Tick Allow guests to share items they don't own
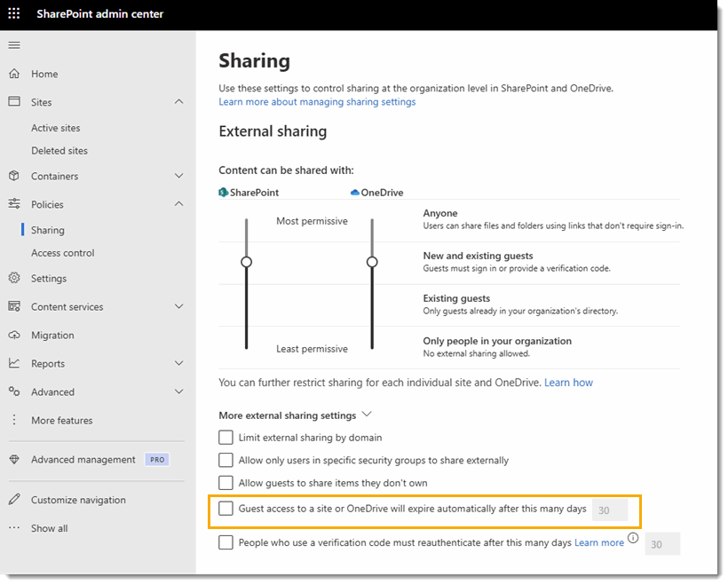 [x=226, y=483]
